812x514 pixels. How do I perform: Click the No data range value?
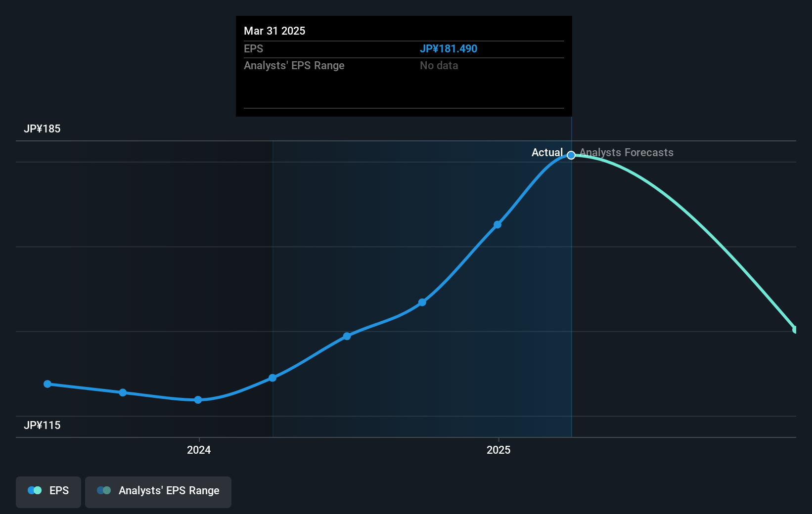click(x=439, y=66)
